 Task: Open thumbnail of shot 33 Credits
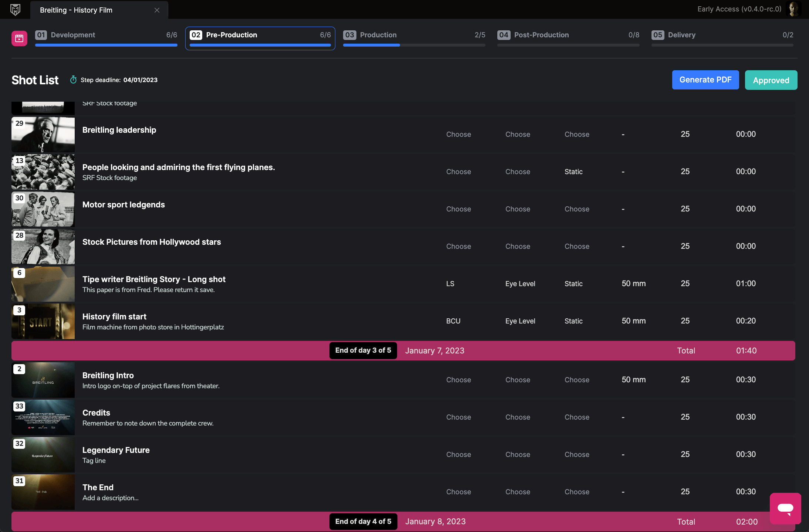(43, 417)
